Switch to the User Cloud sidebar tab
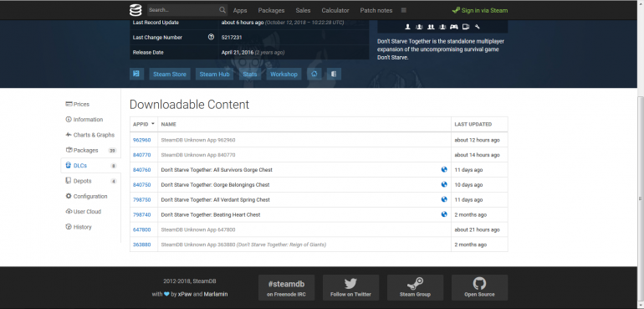This screenshot has height=309, width=644. pyautogui.click(x=91, y=212)
